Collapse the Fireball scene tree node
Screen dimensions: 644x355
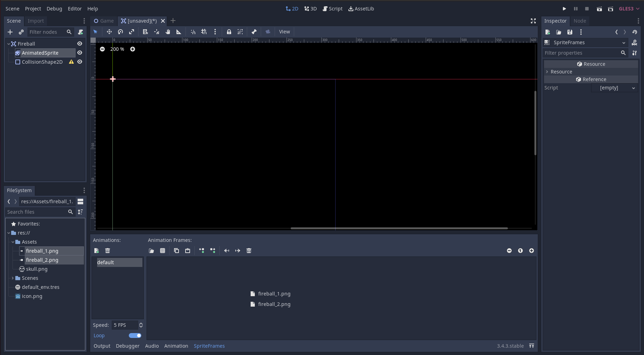click(9, 44)
